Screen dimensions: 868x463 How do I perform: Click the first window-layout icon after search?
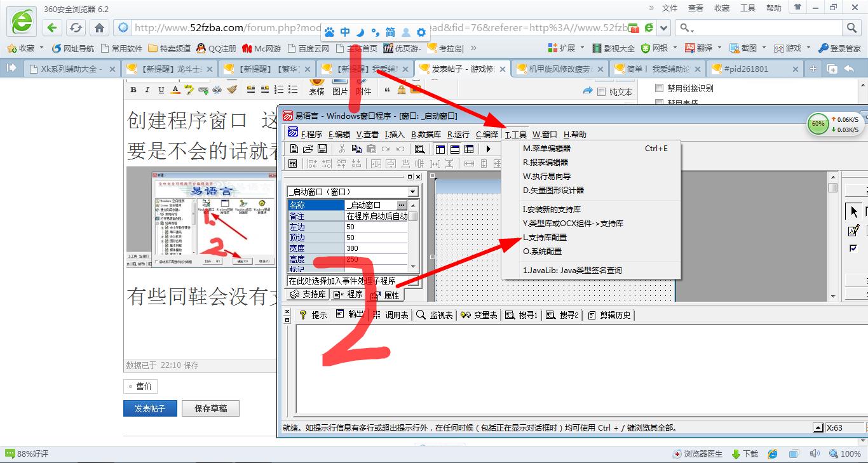tap(440, 149)
